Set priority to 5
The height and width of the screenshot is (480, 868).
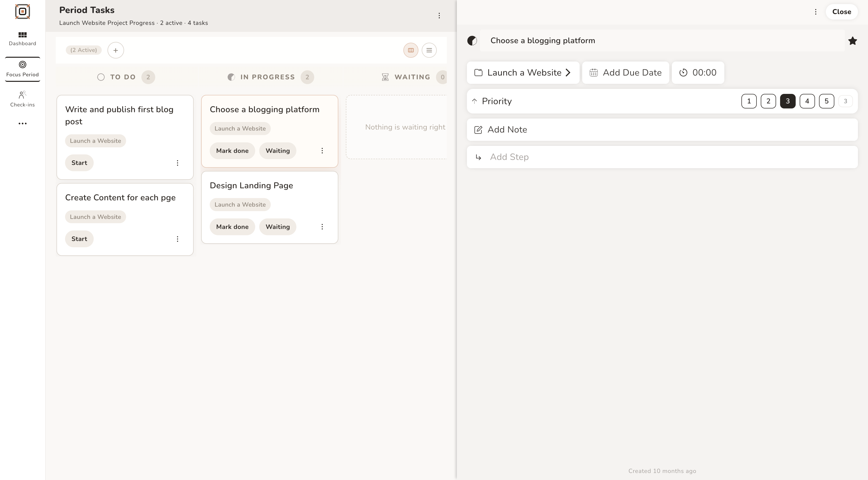(827, 101)
